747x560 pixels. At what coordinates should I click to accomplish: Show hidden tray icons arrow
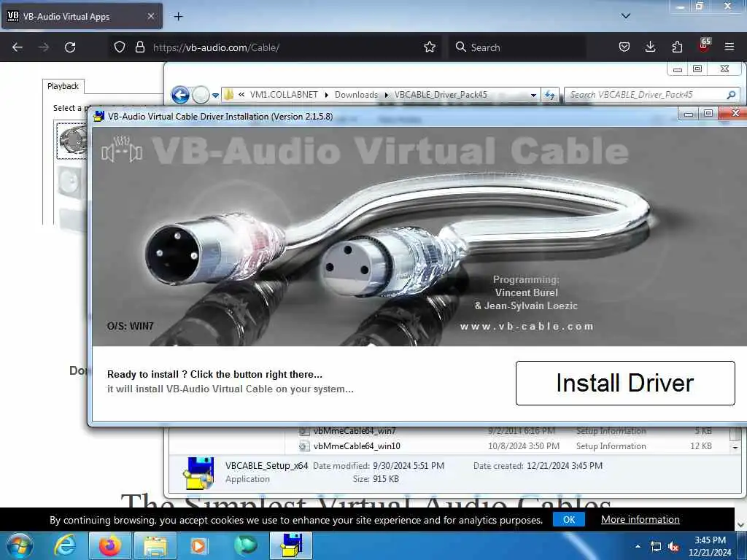638,546
